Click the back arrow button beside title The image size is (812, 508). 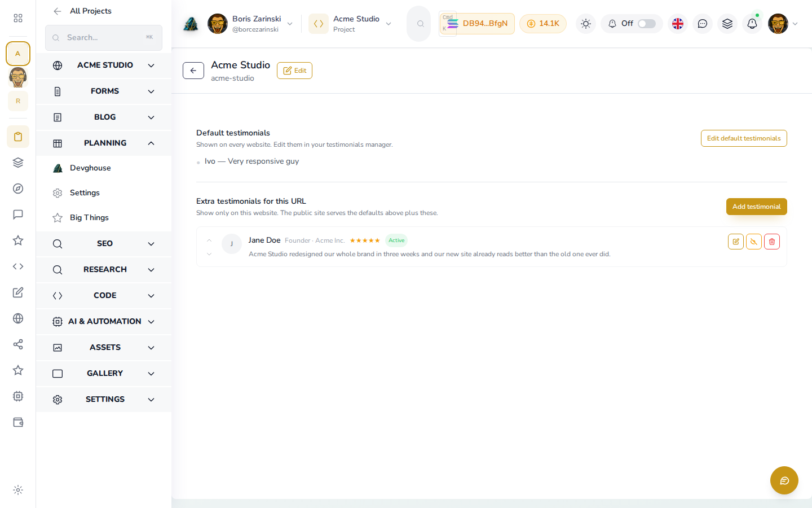(193, 71)
